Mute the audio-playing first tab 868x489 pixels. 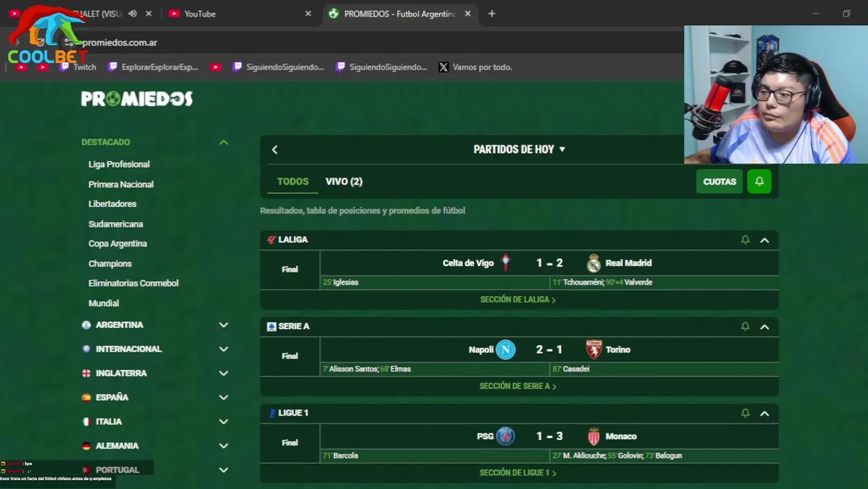[x=132, y=14]
